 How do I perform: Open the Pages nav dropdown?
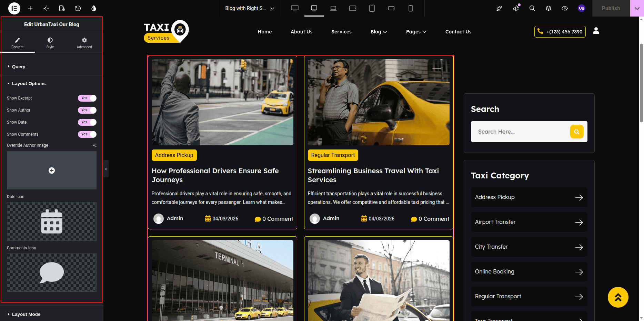(416, 32)
